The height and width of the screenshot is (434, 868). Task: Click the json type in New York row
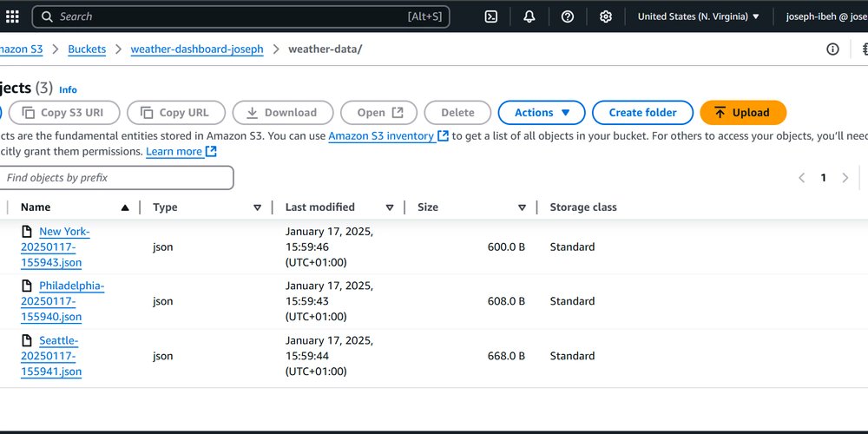pyautogui.click(x=163, y=247)
